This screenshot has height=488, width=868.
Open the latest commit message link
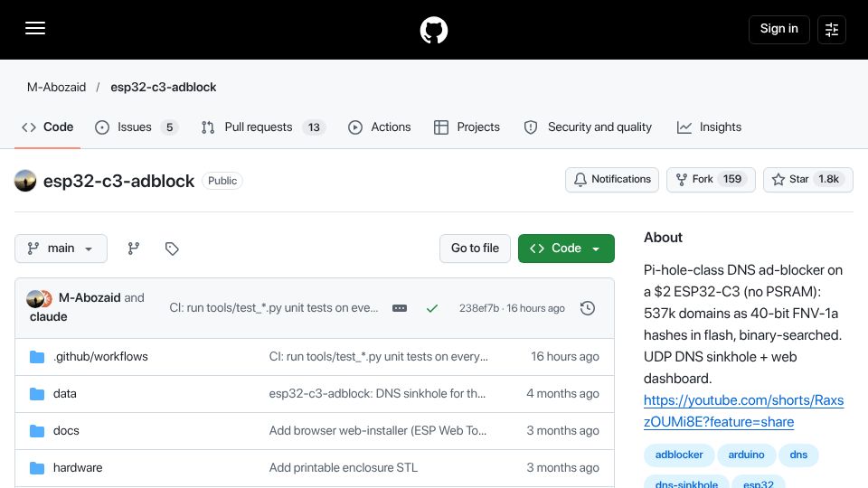coord(274,308)
